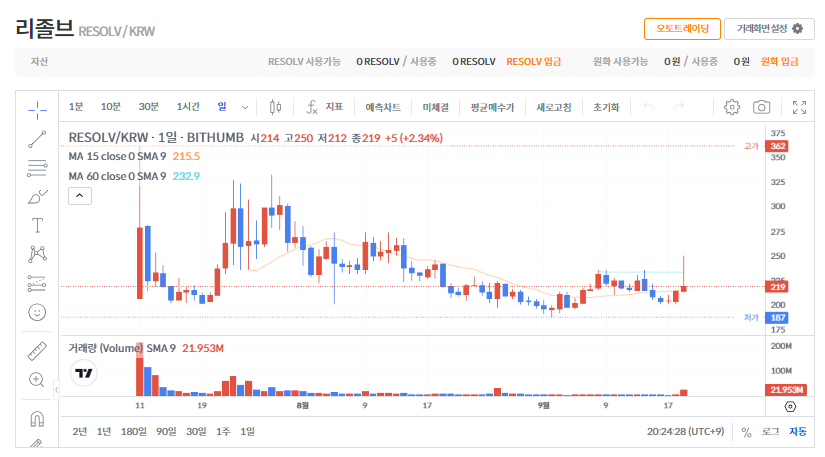Click the MA 60 close indicator legend

(x=117, y=176)
